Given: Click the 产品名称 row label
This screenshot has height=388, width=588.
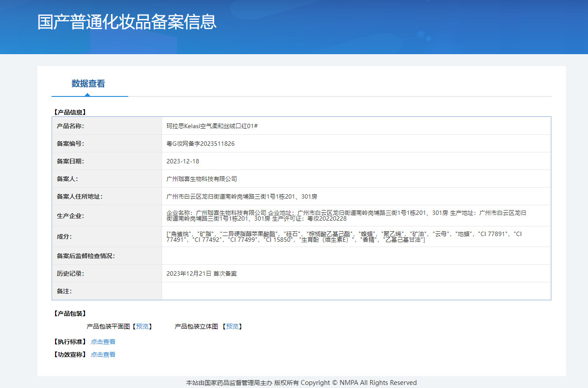Looking at the screenshot, I should point(70,126).
